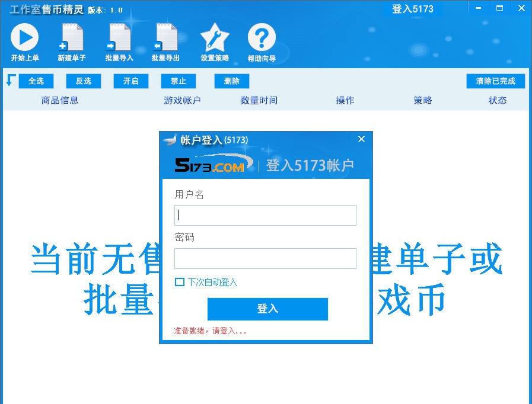The width and height of the screenshot is (532, 404).
Task: Click 清除已完成 to clear completed orders
Action: coord(495,81)
